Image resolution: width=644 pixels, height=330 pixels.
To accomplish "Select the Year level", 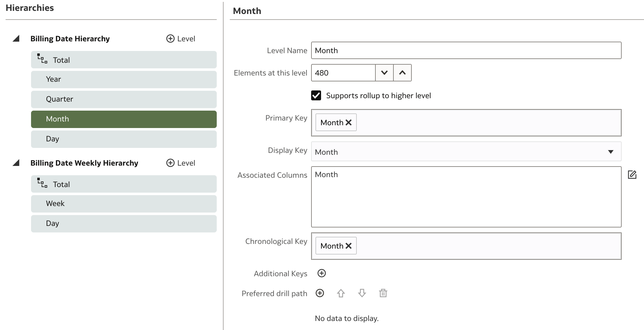I will point(124,80).
